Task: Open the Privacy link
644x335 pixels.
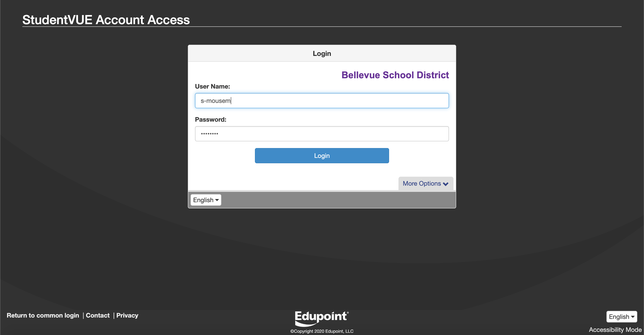Action: [127, 316]
